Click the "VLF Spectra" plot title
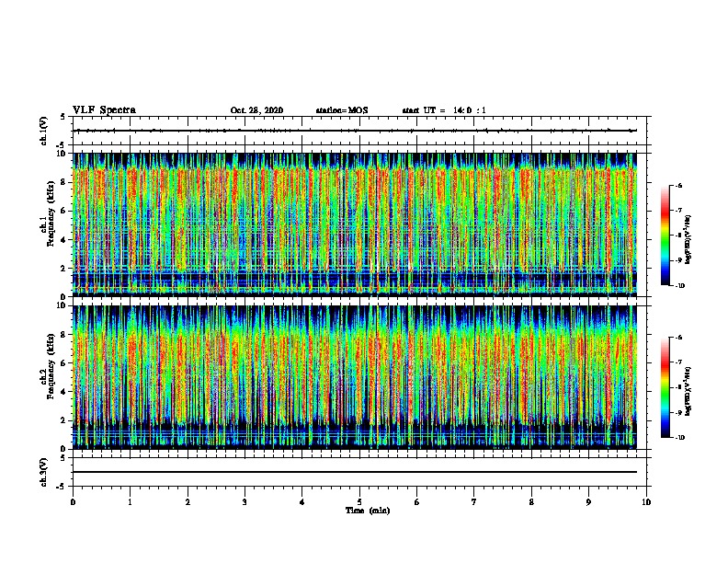 click(104, 110)
